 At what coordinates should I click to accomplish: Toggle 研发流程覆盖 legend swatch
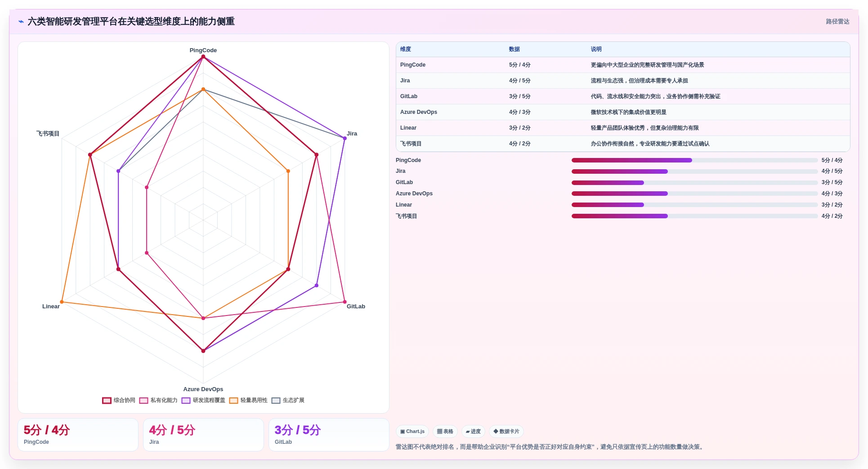[x=186, y=401]
